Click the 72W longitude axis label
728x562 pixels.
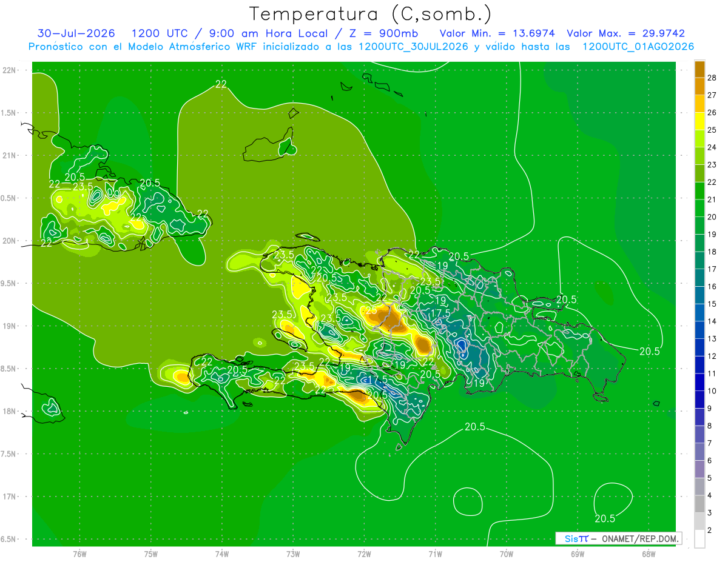pos(364,554)
